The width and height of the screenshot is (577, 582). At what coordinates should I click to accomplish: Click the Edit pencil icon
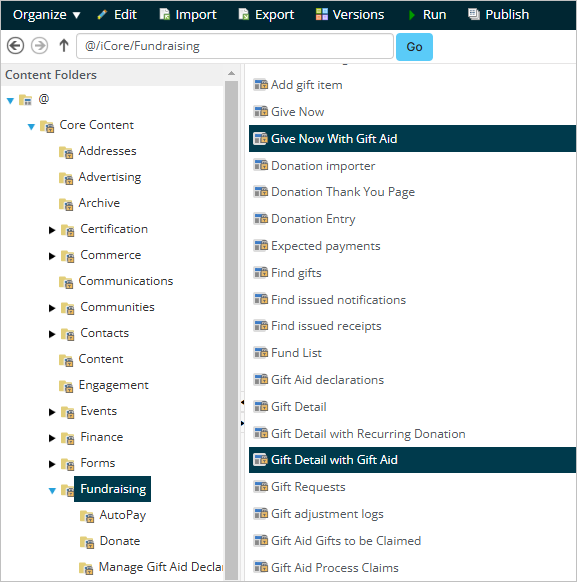coord(102,15)
